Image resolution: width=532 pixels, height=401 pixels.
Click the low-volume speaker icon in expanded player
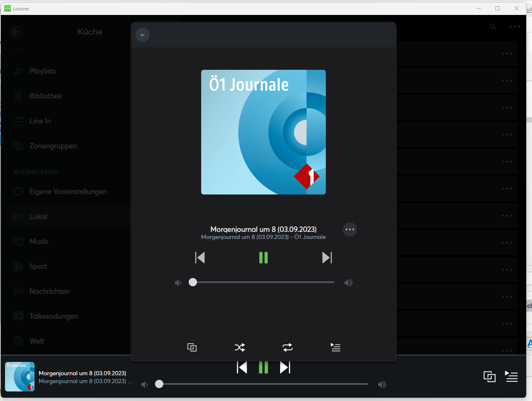[x=178, y=283]
